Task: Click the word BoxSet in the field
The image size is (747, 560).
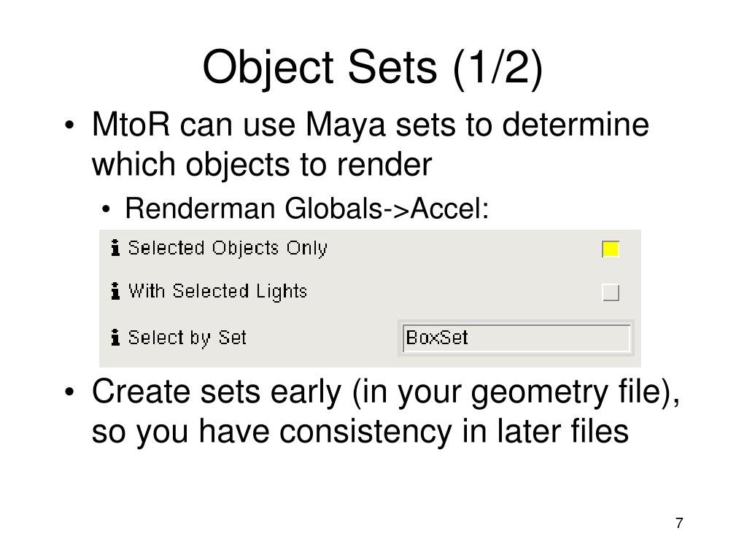Action: tap(437, 338)
